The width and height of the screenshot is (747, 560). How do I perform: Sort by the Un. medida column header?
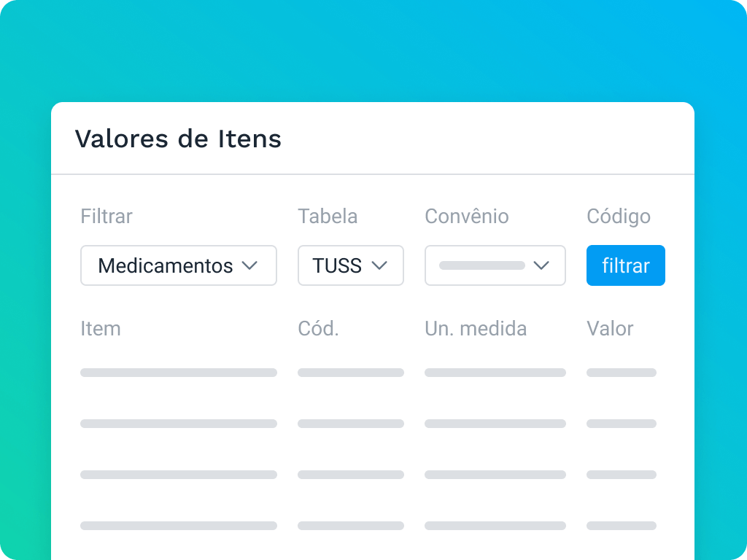pyautogui.click(x=476, y=329)
